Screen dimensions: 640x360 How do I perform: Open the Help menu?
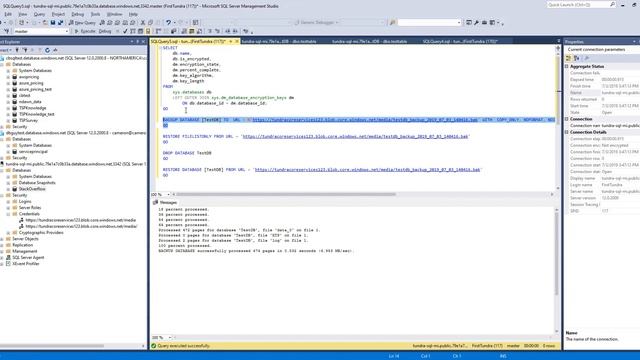click(133, 14)
